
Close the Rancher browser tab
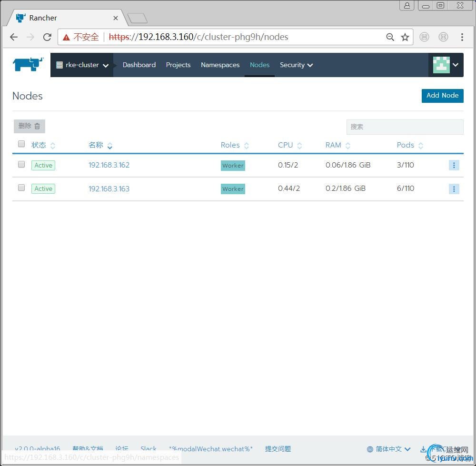click(115, 18)
